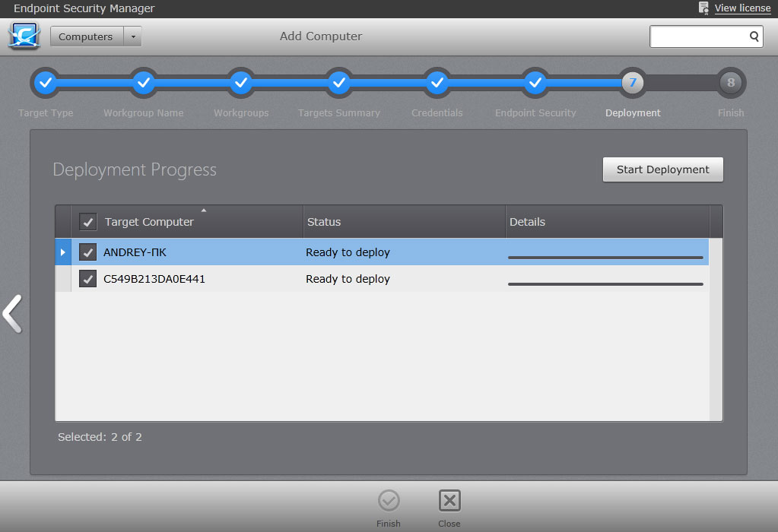Click step 7 Deployment circle

pyautogui.click(x=633, y=82)
